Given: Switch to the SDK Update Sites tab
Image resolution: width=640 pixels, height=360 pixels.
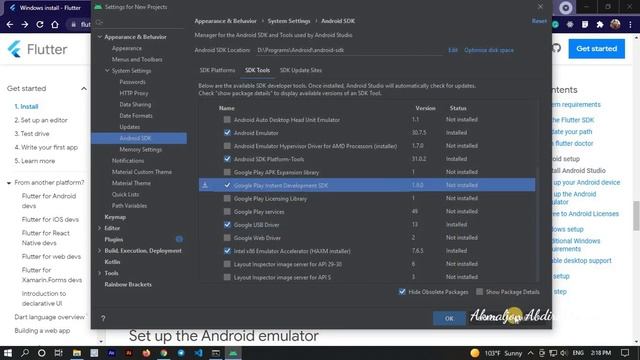Looking at the screenshot, I should tap(301, 70).
